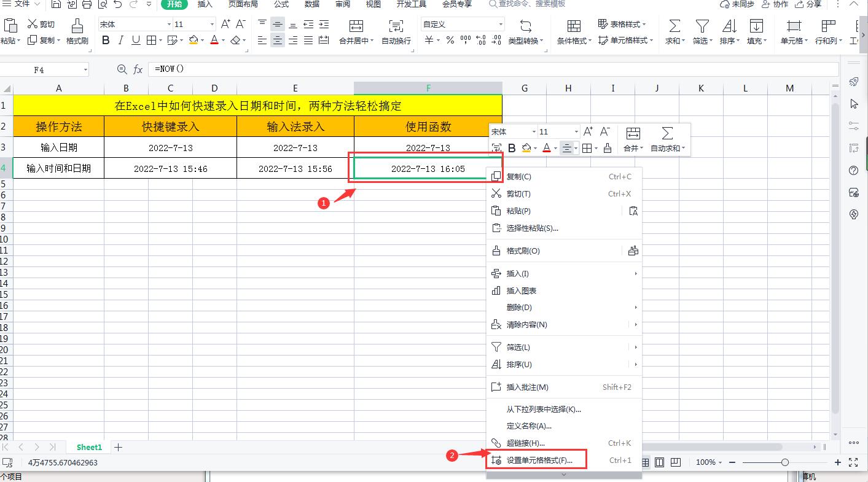The image size is (868, 482).
Task: Click the ribbon Top align icon
Action: tap(262, 24)
